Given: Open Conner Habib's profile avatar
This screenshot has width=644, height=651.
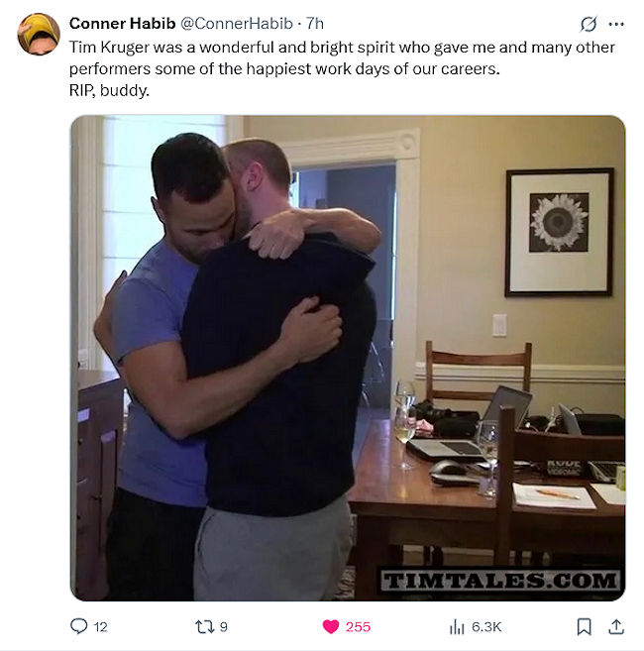Looking at the screenshot, I should 39,34.
